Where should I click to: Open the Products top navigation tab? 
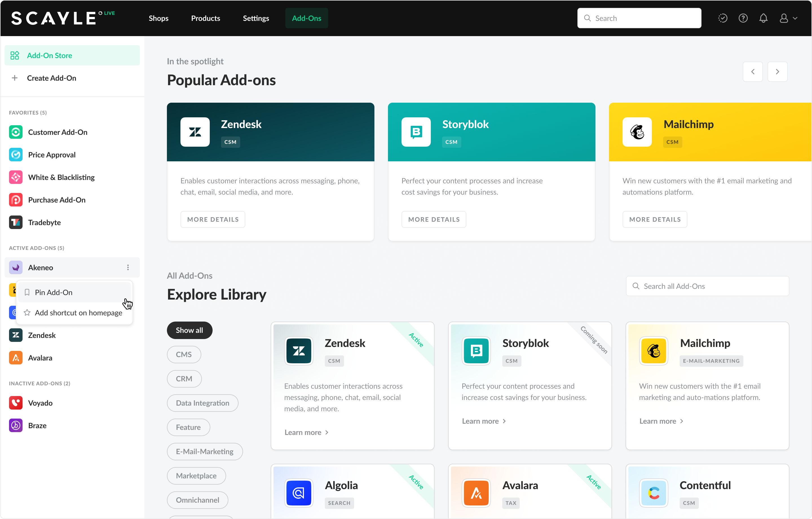pyautogui.click(x=205, y=18)
